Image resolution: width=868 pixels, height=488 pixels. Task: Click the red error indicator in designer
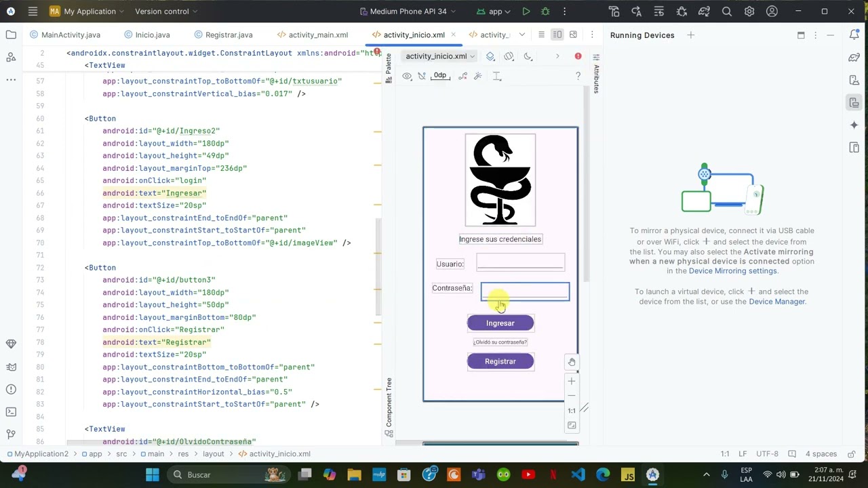pos(578,56)
